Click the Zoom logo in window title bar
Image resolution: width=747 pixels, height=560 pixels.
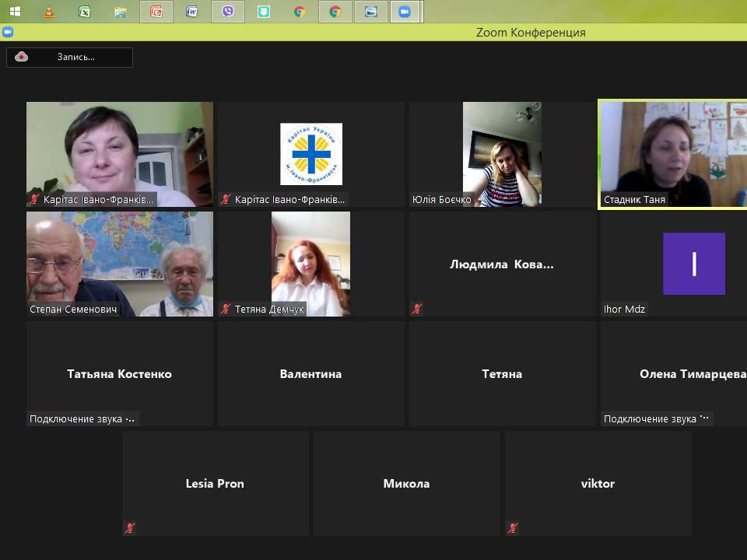pyautogui.click(x=8, y=32)
